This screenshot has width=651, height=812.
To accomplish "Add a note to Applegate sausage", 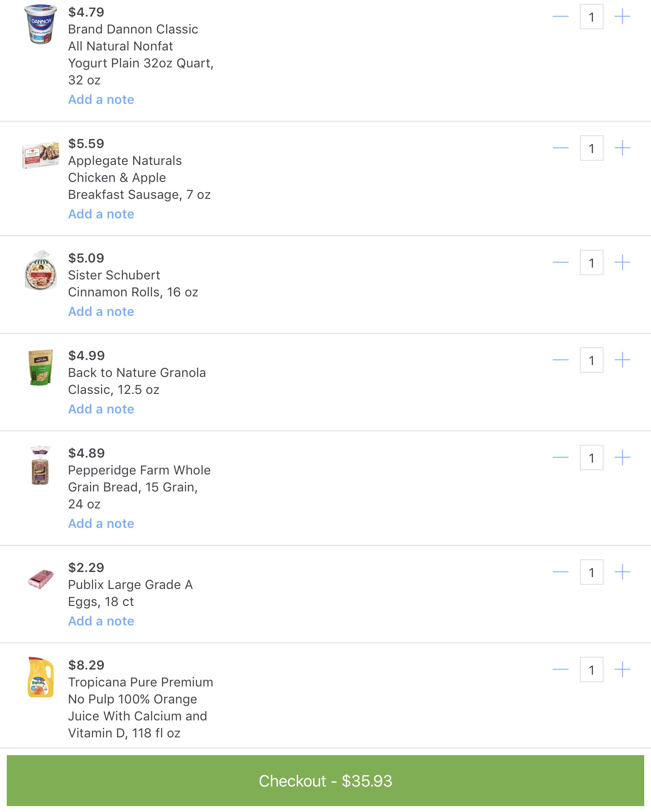I will (101, 214).
